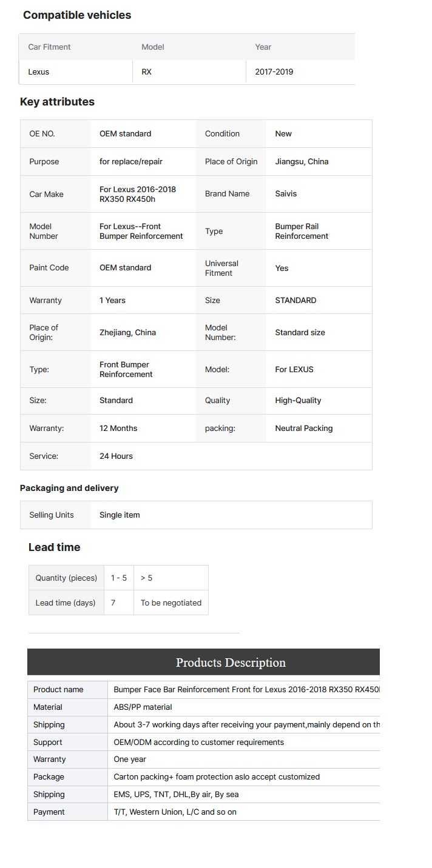Click the Compatible vehicles heading
Viewport: 432px width, 868px height.
point(77,15)
